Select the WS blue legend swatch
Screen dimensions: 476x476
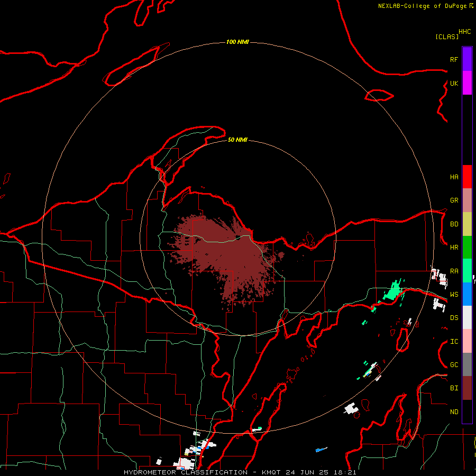467,294
